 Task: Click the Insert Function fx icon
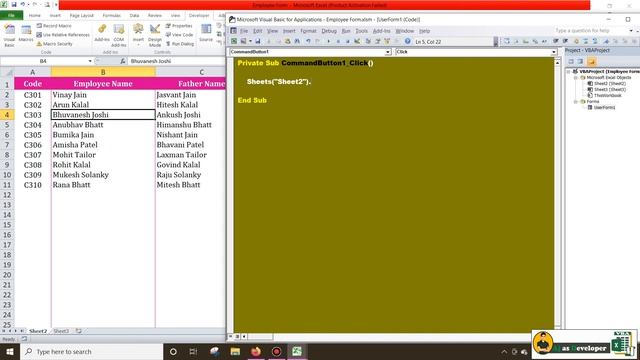coord(122,61)
